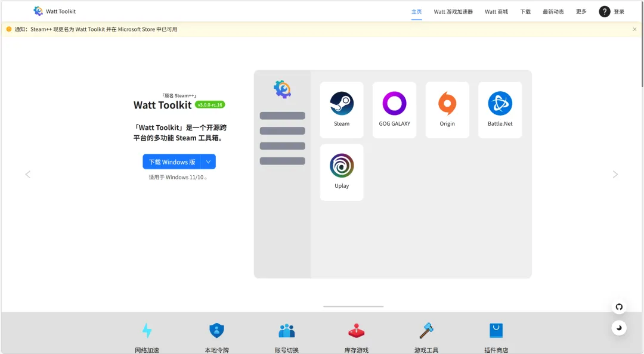Open the Steam platform card
This screenshot has height=354, width=644.
pos(342,110)
